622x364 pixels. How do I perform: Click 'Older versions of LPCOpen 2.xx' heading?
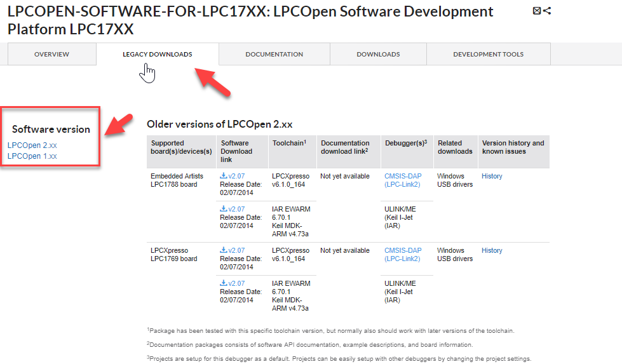[219, 124]
